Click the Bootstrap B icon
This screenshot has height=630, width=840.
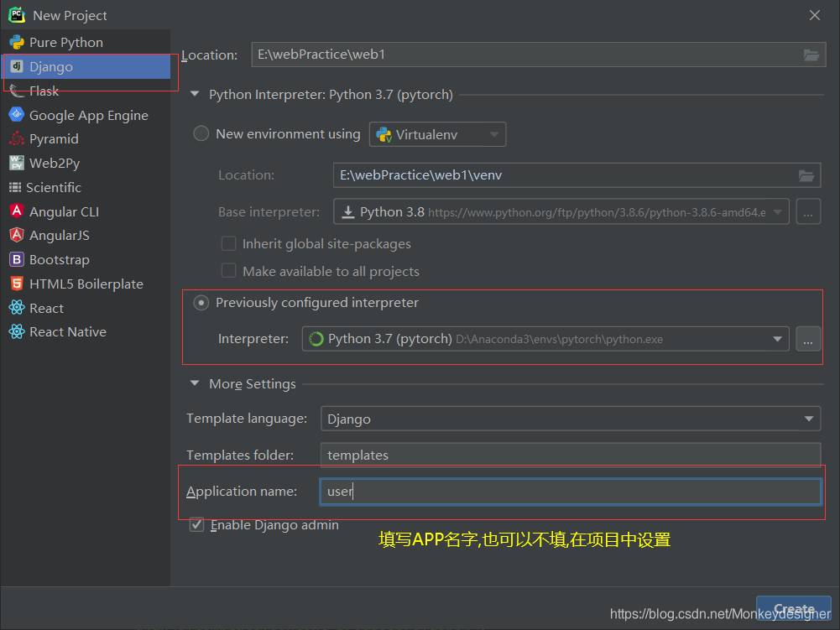click(17, 259)
